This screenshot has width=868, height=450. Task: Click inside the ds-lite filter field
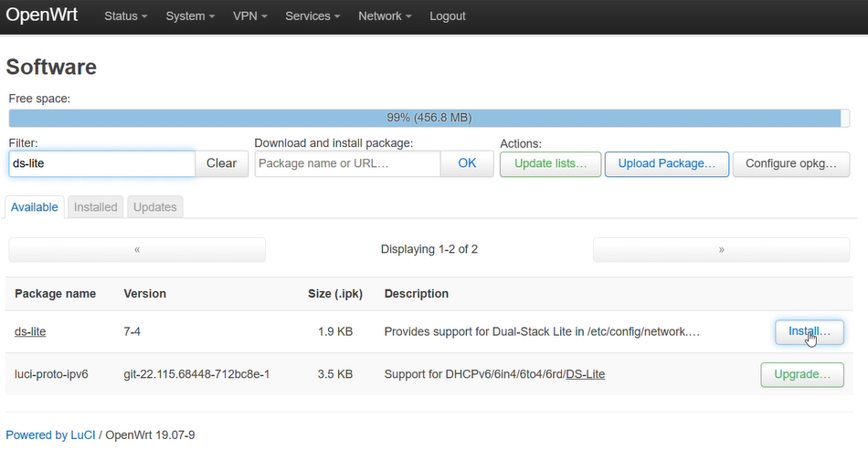tap(101, 163)
